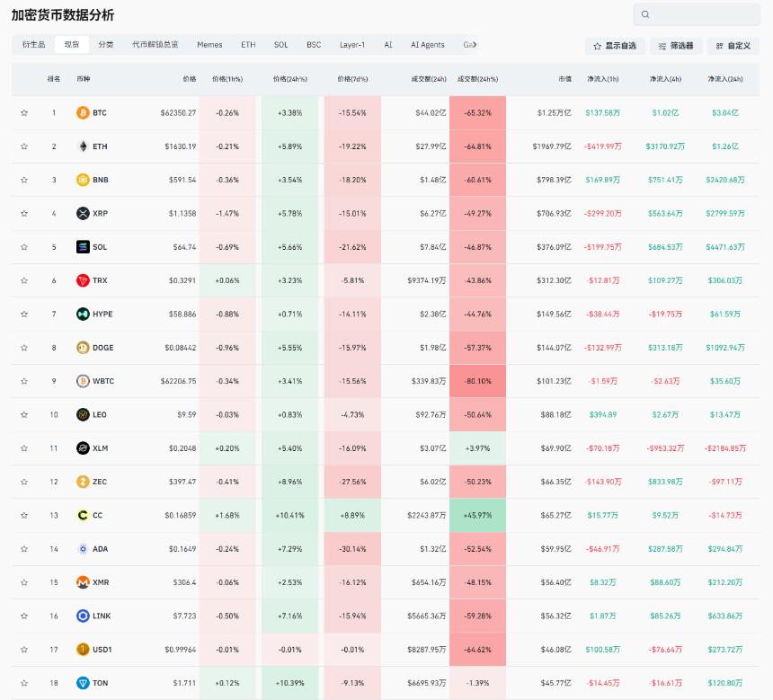
Task: Click the BNB coin icon
Action: (x=83, y=180)
